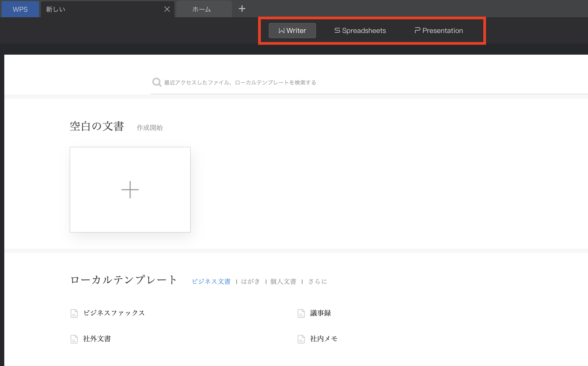Open the 社外文書 template

[x=97, y=339]
